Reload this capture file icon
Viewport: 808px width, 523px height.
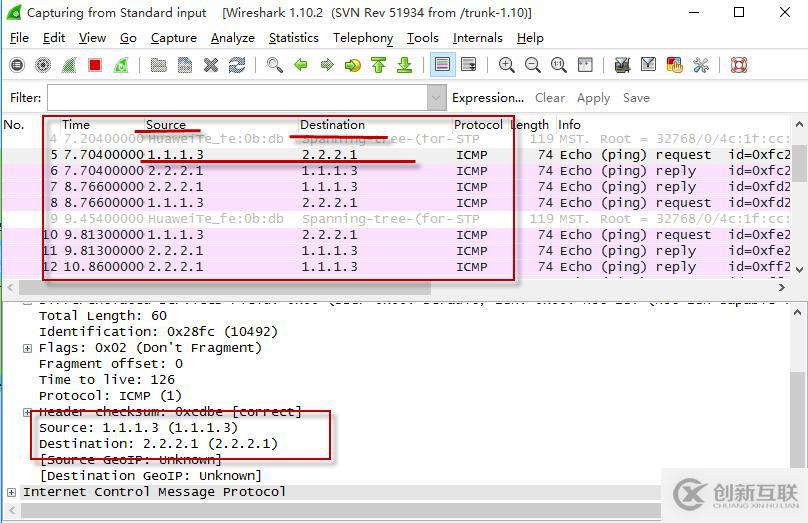click(x=237, y=65)
